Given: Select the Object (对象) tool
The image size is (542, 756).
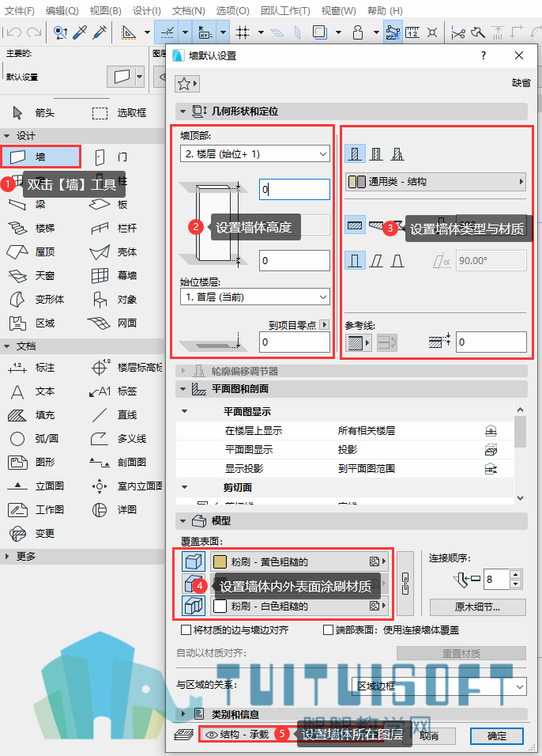Looking at the screenshot, I should 115,300.
